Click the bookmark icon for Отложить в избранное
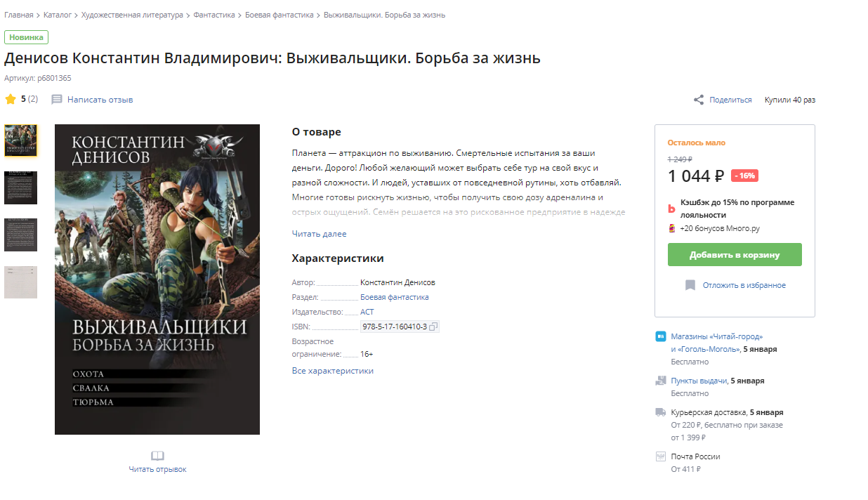This screenshot has height=500, width=868. coord(690,285)
